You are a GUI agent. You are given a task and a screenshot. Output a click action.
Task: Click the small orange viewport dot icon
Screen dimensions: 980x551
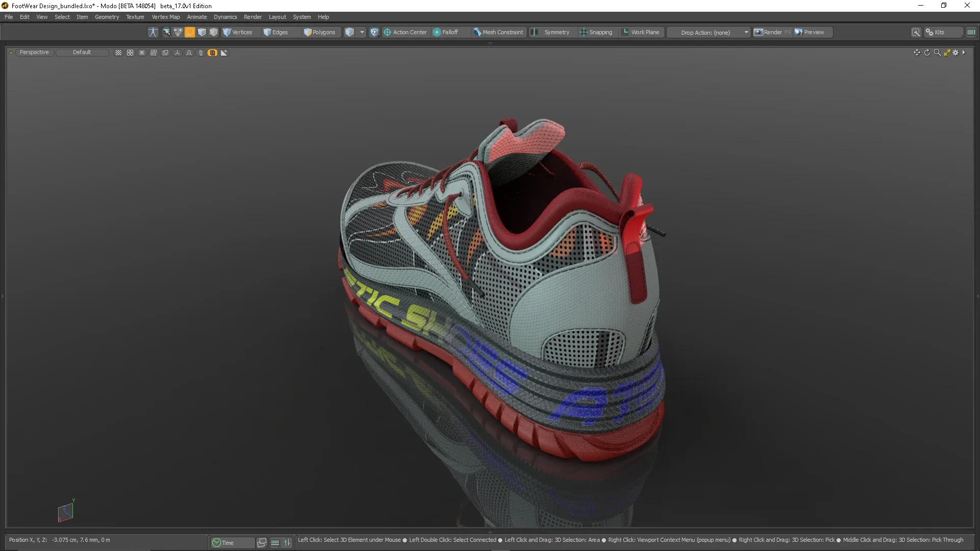coord(11,53)
